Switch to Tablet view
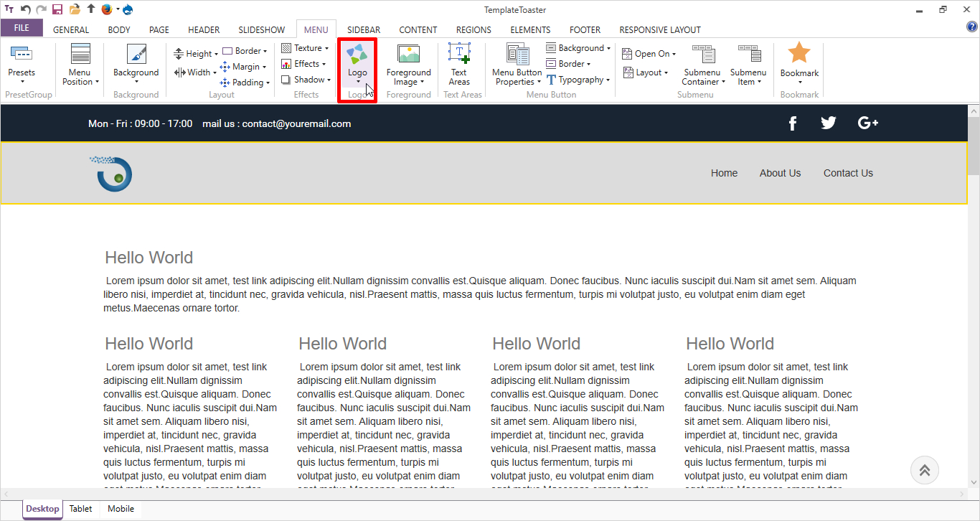Image resolution: width=980 pixels, height=521 pixels. click(x=80, y=509)
